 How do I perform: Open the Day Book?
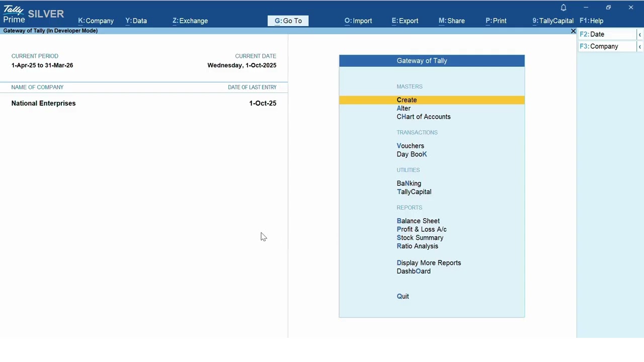[412, 154]
